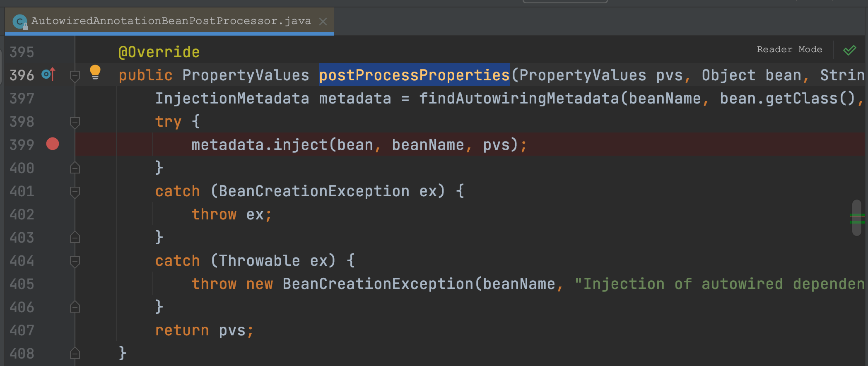Click the override method gutter icon on line 396
The image size is (868, 366).
[48, 75]
